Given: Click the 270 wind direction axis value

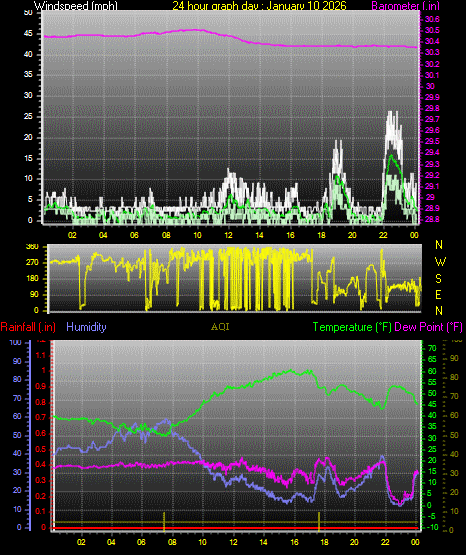Looking at the screenshot, I should coord(32,263).
